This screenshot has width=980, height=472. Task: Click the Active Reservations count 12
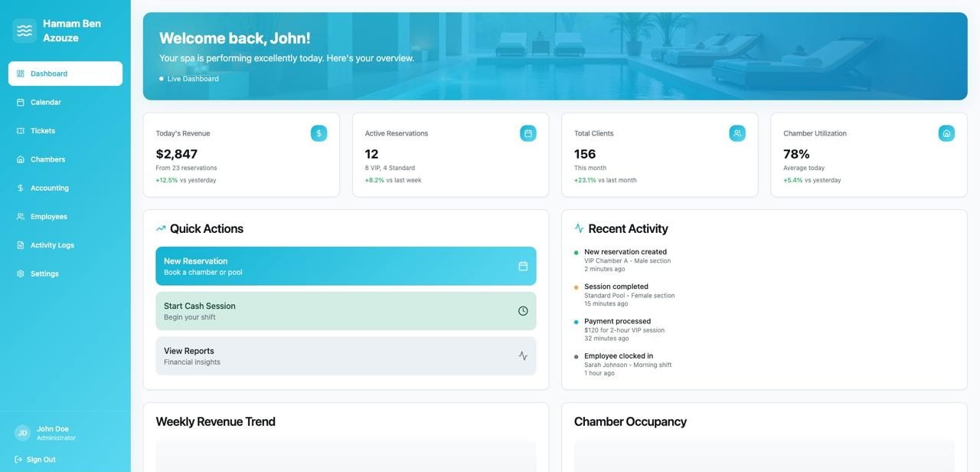(371, 154)
